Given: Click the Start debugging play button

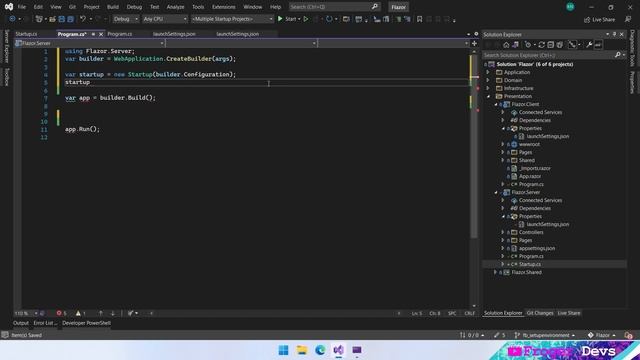Looking at the screenshot, I should 280,19.
